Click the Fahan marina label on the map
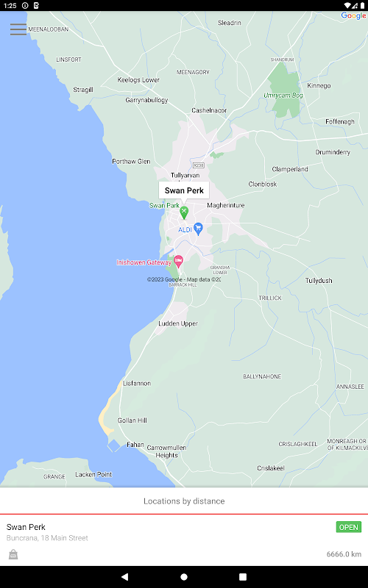 (135, 445)
